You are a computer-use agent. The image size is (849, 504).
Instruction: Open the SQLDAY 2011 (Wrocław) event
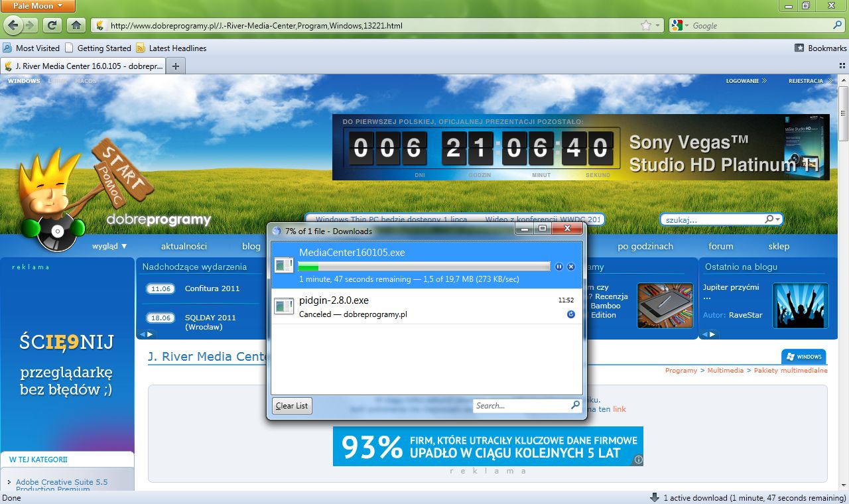coord(210,322)
